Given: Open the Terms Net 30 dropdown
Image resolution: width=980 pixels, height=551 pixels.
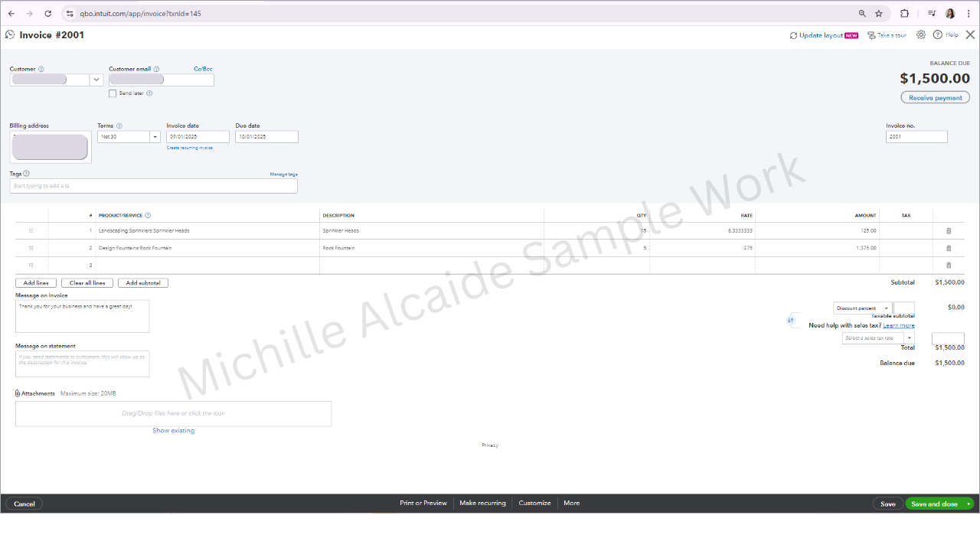Looking at the screenshot, I should 155,137.
